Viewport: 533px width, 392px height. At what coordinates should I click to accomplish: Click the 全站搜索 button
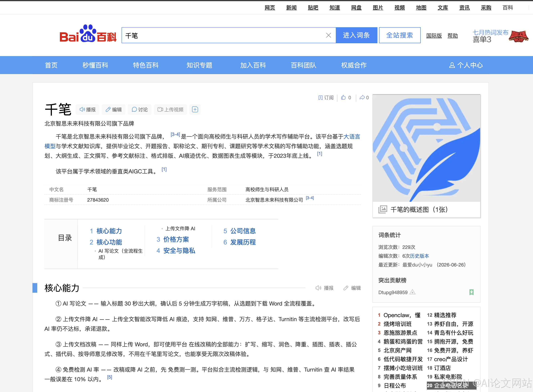tap(400, 35)
